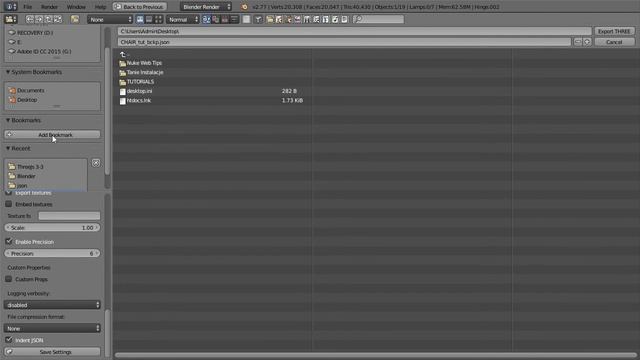
Task: Open the Nuke Web Tips folder
Action: [x=144, y=63]
